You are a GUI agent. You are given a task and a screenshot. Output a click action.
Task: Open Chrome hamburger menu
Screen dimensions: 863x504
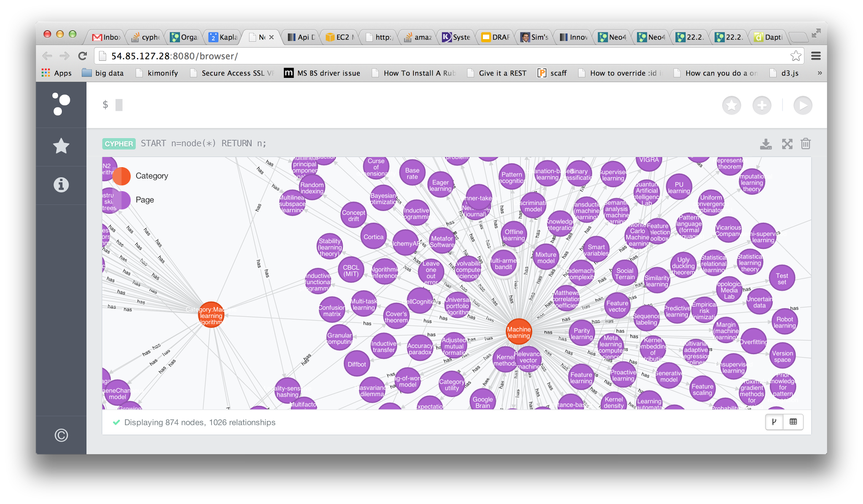(816, 56)
